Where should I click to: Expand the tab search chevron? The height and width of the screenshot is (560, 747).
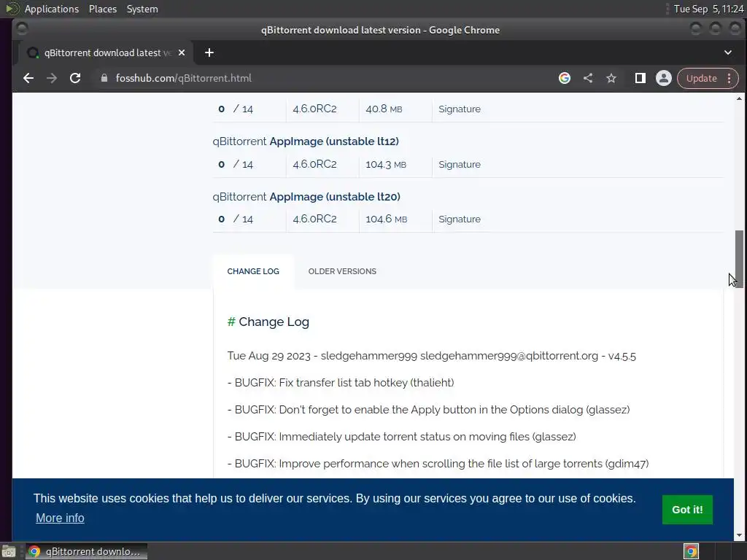click(x=728, y=52)
